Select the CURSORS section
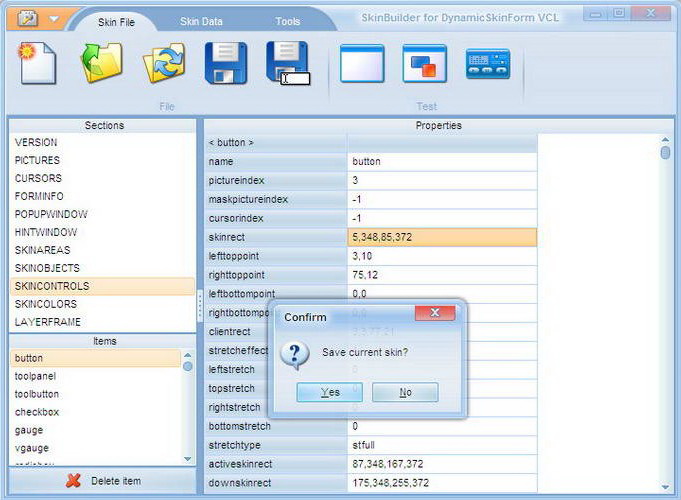This screenshot has height=500, width=681. (102, 178)
